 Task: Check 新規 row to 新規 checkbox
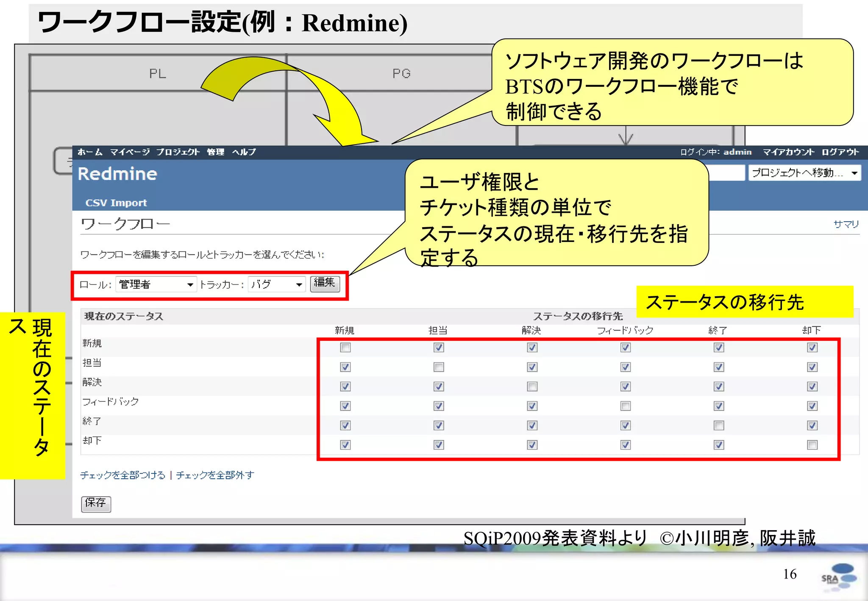coord(345,348)
